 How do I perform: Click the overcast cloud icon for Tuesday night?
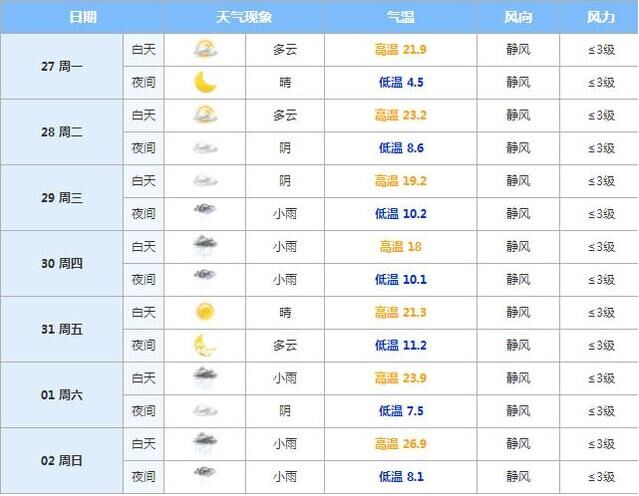pyautogui.click(x=205, y=148)
